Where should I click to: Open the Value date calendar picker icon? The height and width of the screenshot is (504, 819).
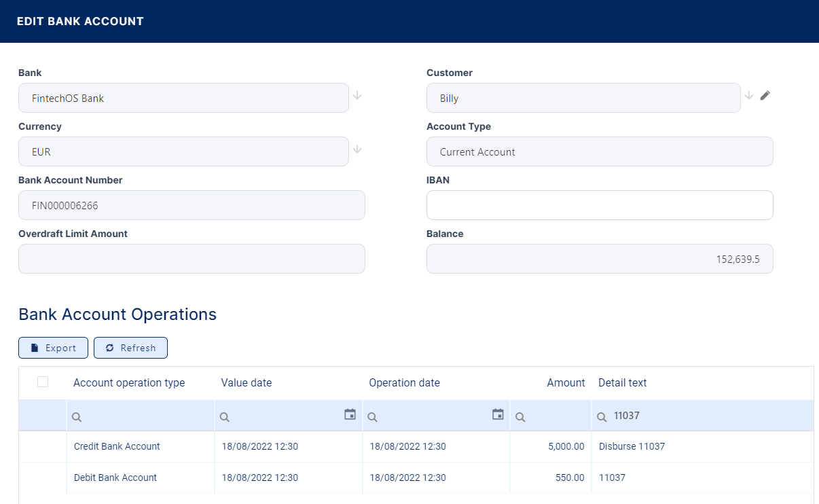tap(350, 414)
